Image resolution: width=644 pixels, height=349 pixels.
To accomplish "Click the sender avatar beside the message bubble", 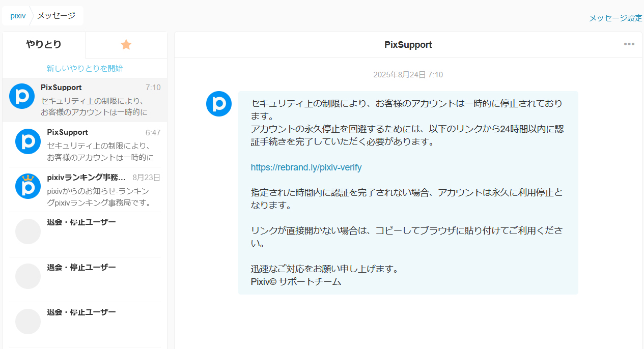I will tap(219, 104).
